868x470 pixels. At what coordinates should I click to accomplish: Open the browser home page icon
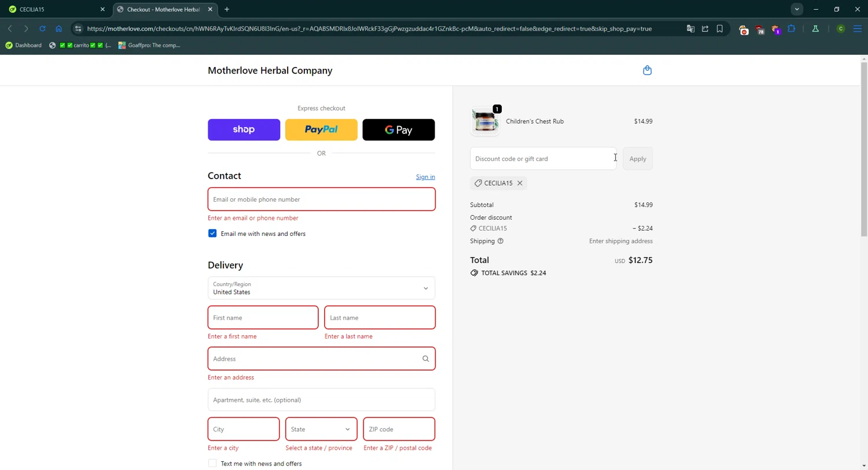tap(58, 28)
